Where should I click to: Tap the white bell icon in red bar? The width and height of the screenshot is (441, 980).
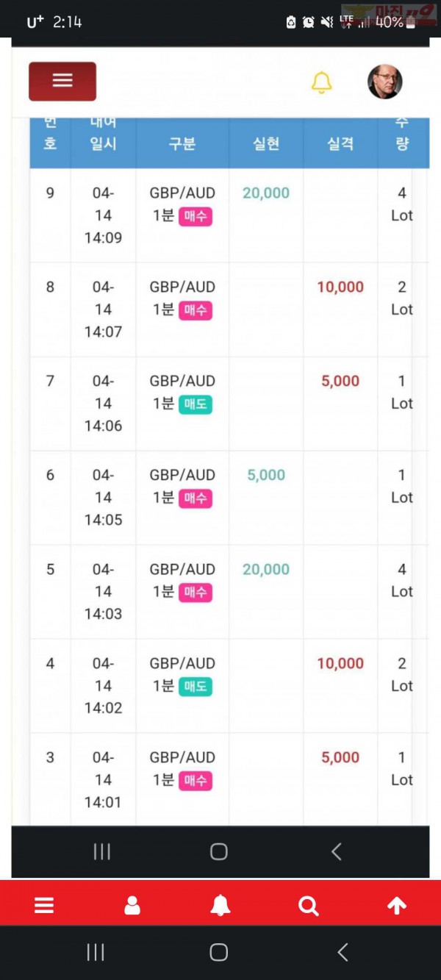[x=220, y=906]
